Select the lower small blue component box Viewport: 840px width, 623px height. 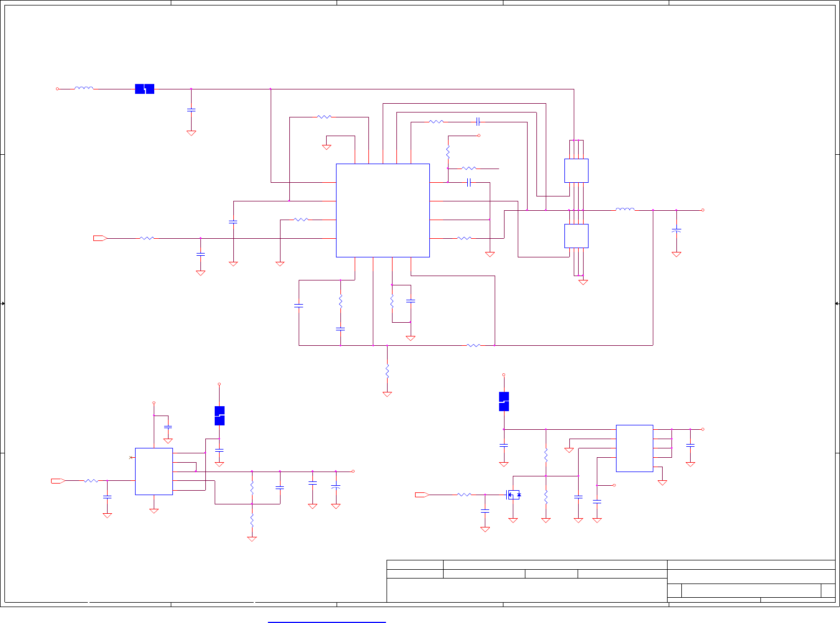pyautogui.click(x=576, y=236)
